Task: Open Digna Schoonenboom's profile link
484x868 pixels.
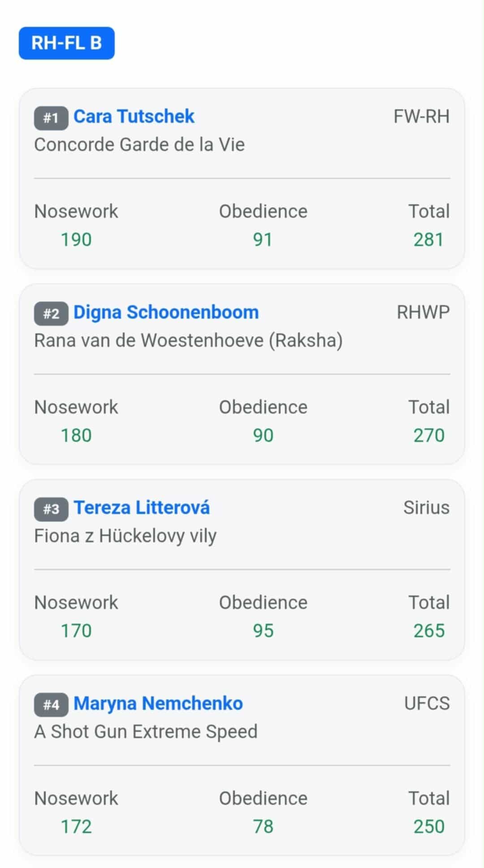Action: click(x=166, y=312)
